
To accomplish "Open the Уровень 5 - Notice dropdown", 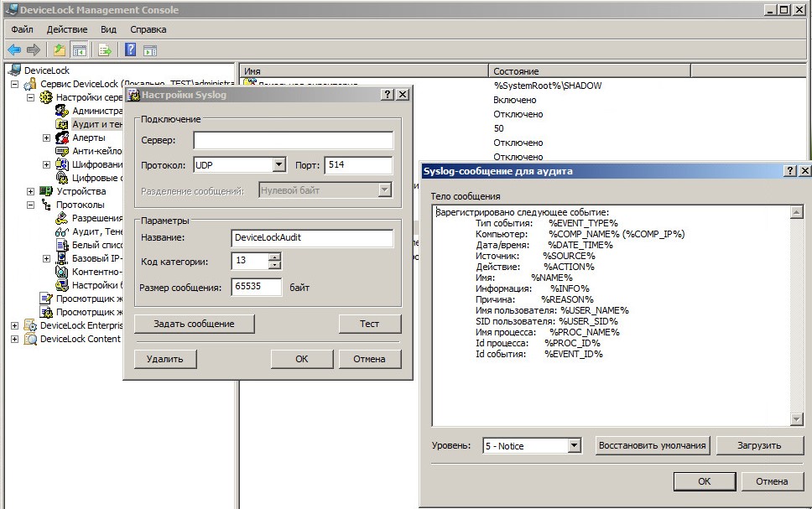I will tap(575, 446).
